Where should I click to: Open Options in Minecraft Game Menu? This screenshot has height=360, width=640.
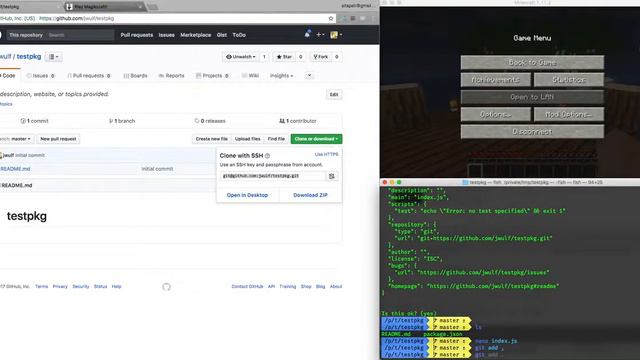(496, 114)
